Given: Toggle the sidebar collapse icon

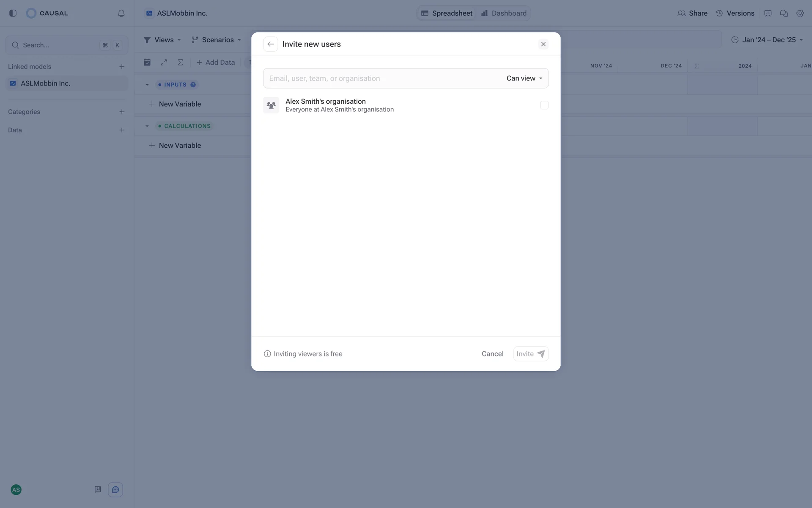Looking at the screenshot, I should (x=13, y=13).
